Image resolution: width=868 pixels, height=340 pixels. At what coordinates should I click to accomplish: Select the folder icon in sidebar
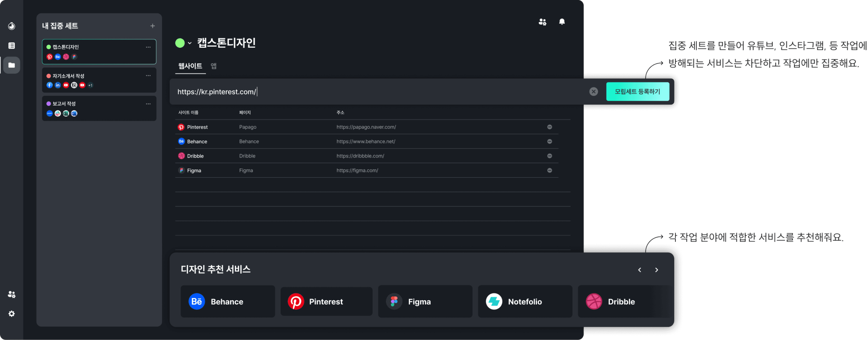point(11,65)
